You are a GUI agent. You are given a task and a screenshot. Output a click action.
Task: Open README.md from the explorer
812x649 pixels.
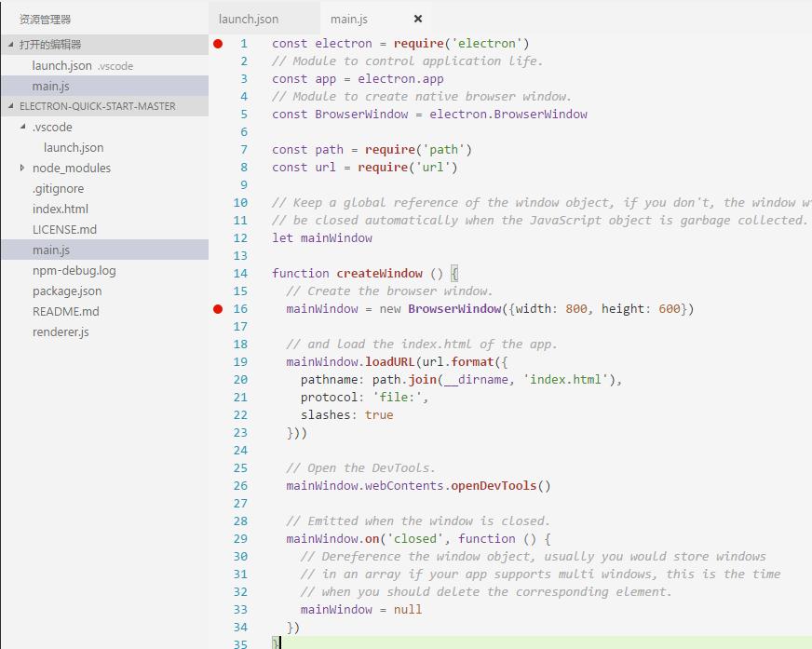tap(65, 312)
